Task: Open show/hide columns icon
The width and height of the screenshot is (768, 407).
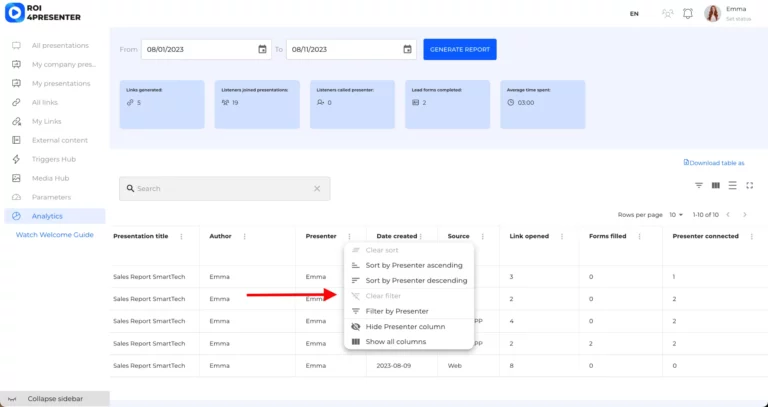Action: click(716, 185)
